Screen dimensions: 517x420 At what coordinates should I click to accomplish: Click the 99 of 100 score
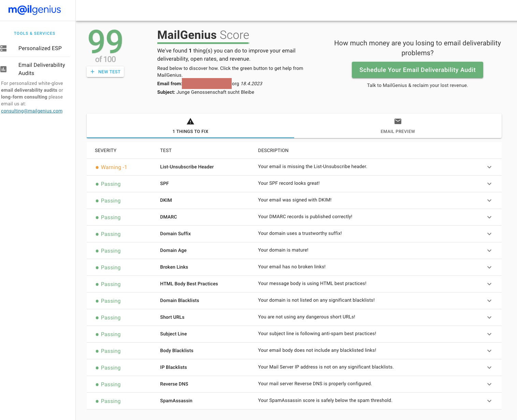(105, 46)
